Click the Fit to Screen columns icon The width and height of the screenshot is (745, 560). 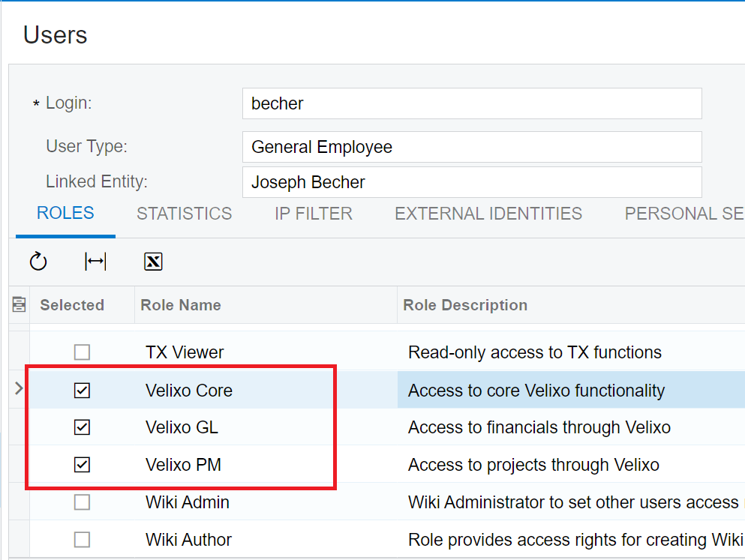(95, 262)
